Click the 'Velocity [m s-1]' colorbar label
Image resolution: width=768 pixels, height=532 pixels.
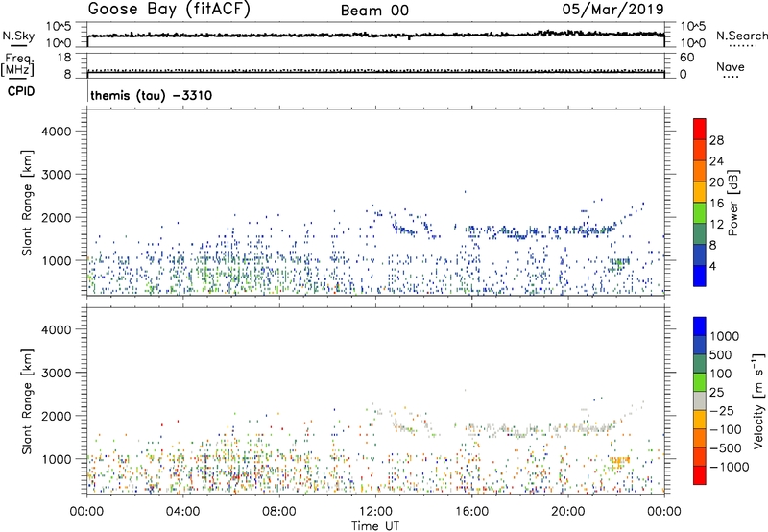pyautogui.click(x=758, y=400)
